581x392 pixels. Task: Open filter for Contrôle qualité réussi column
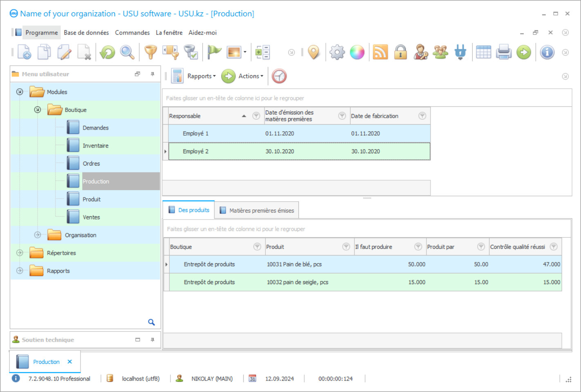tap(554, 246)
